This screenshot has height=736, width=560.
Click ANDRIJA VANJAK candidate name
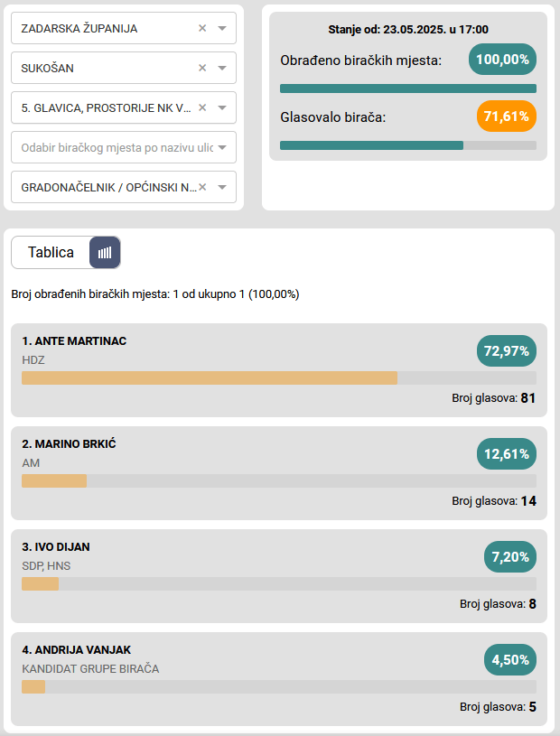(x=77, y=649)
